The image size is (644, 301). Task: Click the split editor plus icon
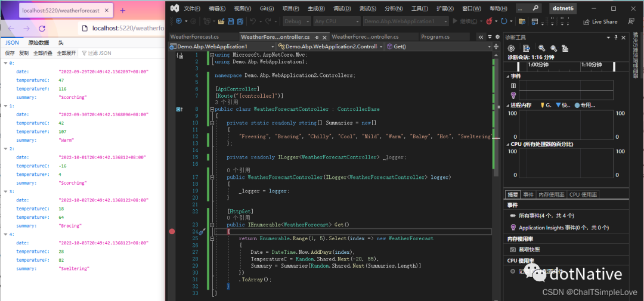496,46
